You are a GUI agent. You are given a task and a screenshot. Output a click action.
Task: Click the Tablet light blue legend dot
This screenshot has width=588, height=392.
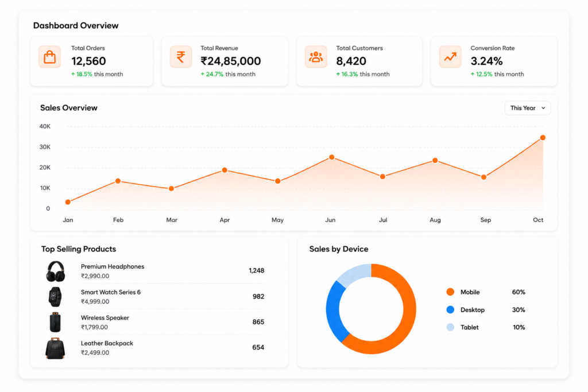coord(450,327)
